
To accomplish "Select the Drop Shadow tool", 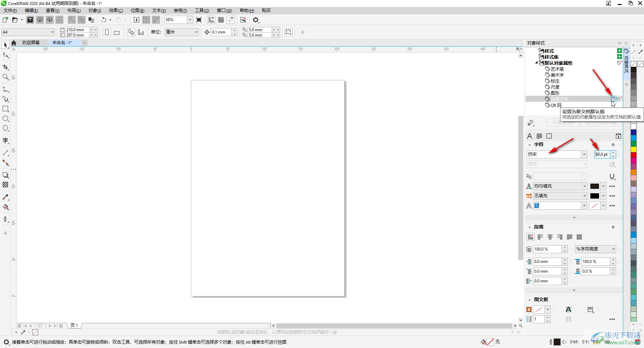I will click(x=5, y=175).
